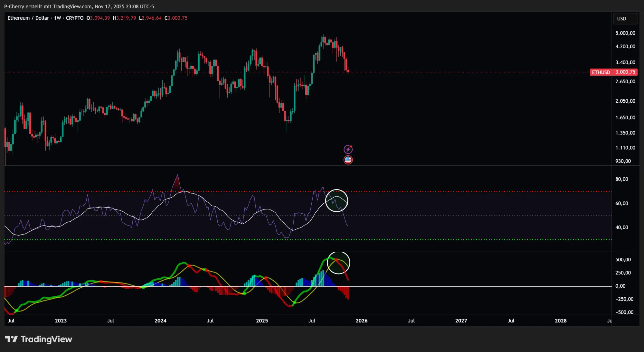Click the red overbought dotted line in RSI

pyautogui.click(x=193, y=191)
